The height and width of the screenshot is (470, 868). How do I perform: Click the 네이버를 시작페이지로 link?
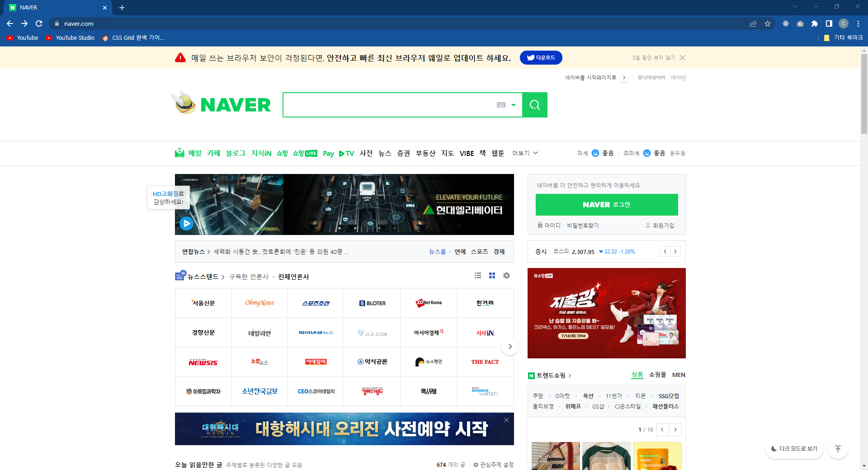[590, 78]
